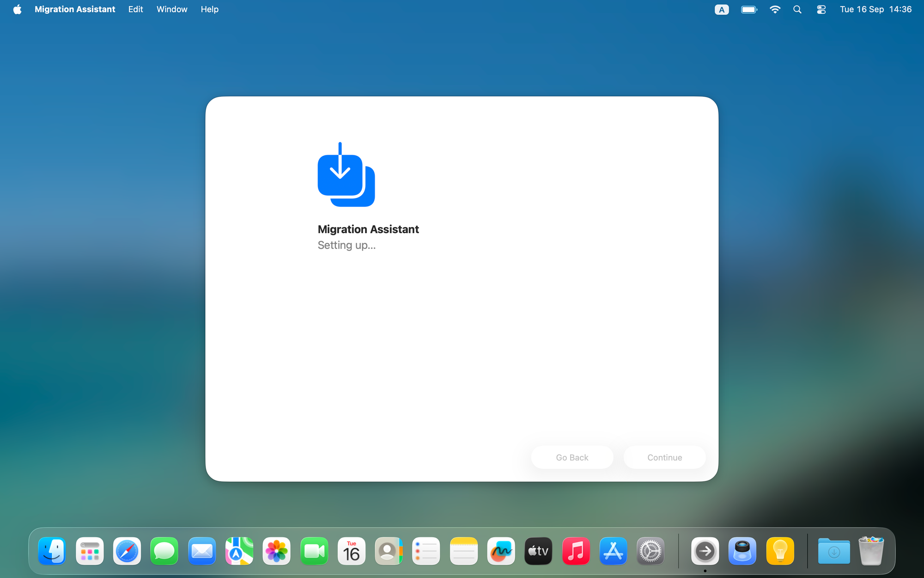Screen dimensions: 924x578
Task: Open the Migration Assistant app menu
Action: pyautogui.click(x=75, y=9)
